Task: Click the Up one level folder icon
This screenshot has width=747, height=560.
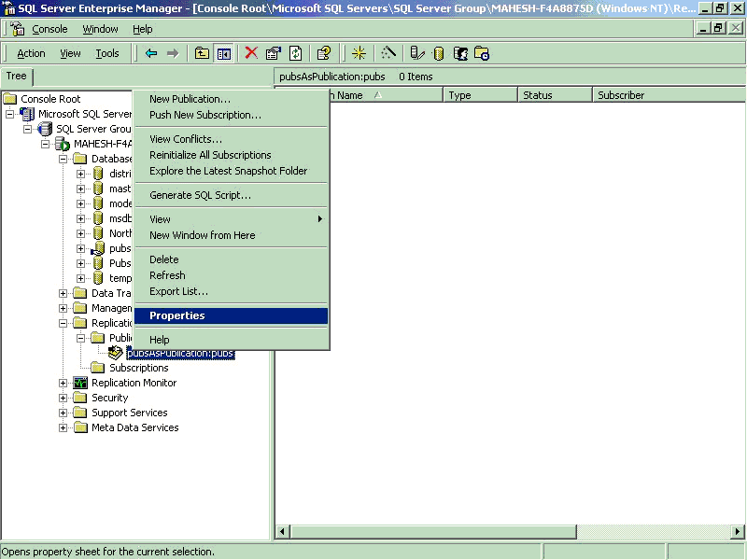Action: (x=202, y=53)
